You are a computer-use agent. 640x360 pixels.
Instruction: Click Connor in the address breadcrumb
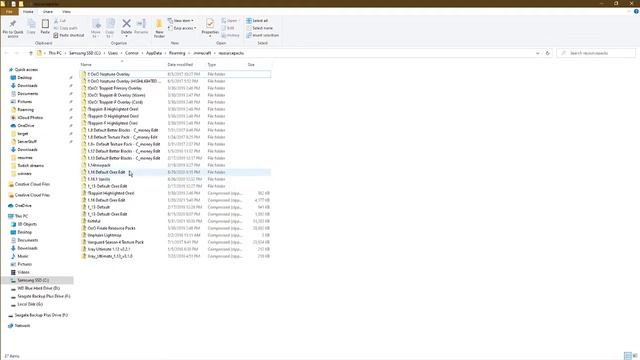click(x=132, y=53)
